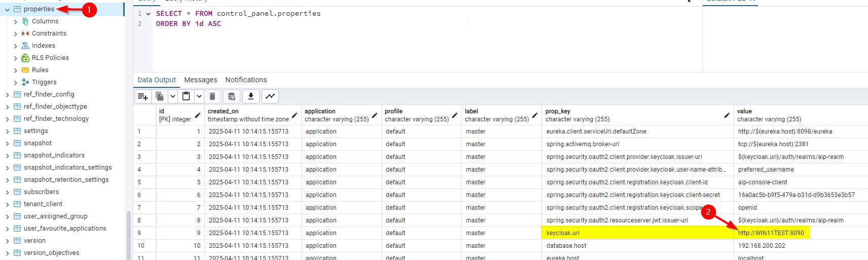Expand the Columns tree node

pos(15,21)
